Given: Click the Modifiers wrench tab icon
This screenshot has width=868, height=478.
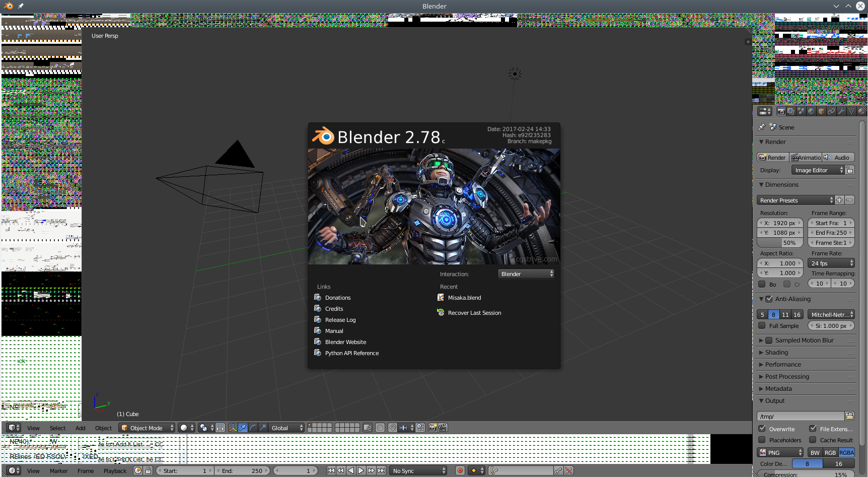Looking at the screenshot, I should pos(841,111).
